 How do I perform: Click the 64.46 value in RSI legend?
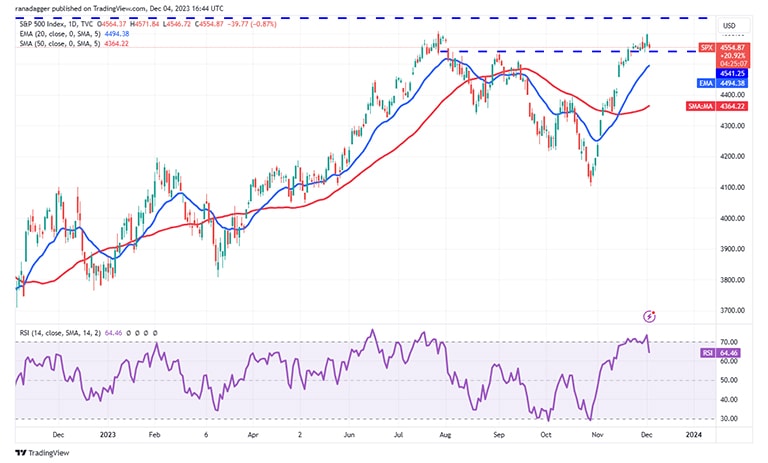pos(113,333)
